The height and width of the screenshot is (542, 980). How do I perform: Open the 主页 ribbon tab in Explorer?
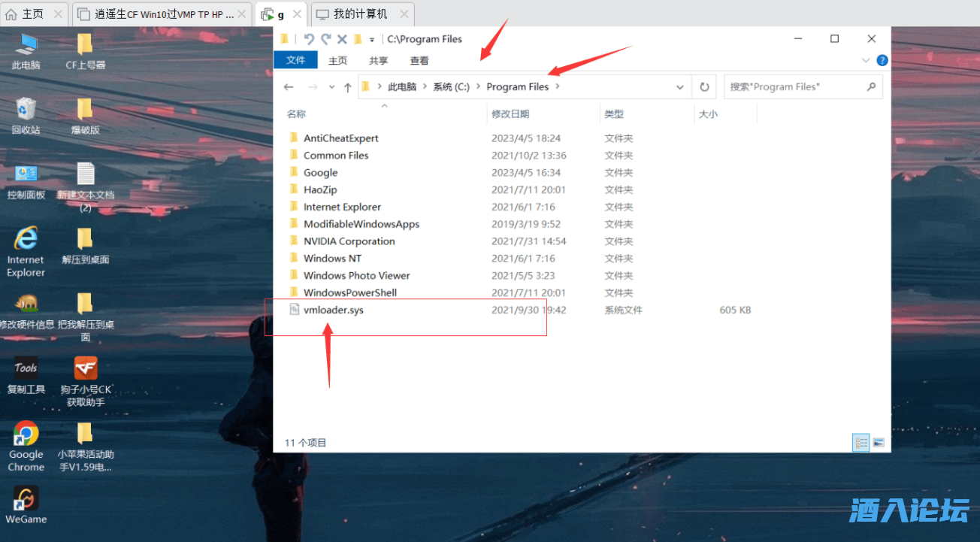(338, 61)
